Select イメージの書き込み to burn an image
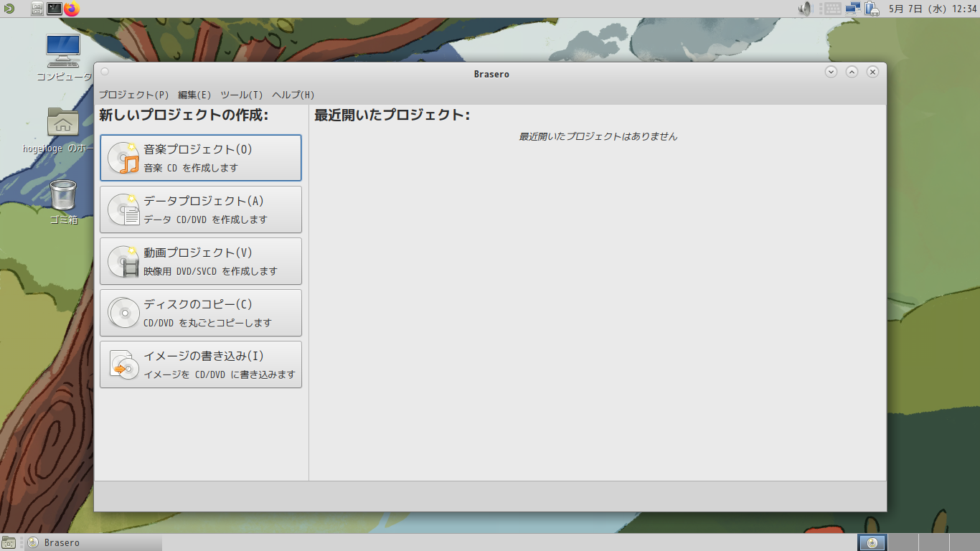The image size is (980, 551). click(x=201, y=364)
